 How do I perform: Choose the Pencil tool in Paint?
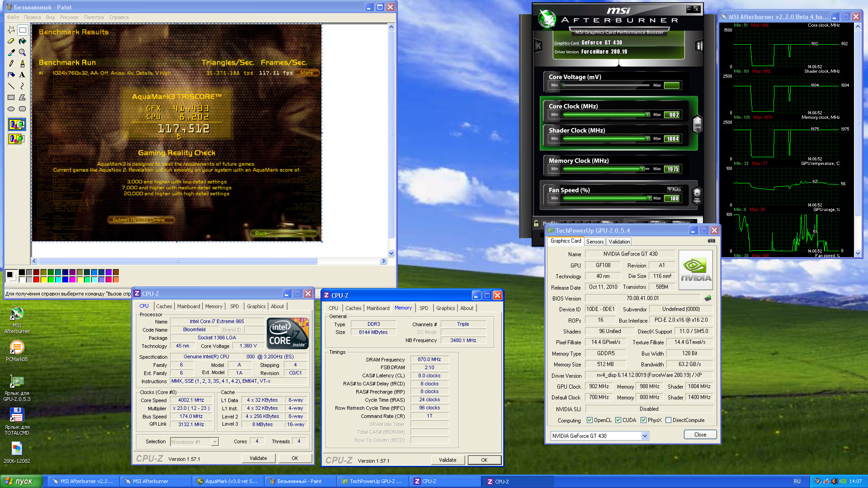pyautogui.click(x=11, y=64)
